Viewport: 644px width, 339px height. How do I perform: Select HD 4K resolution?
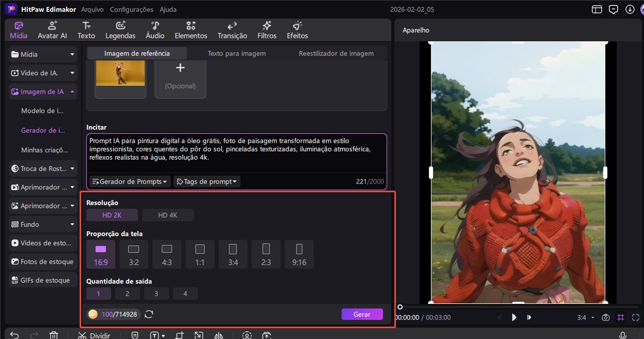coord(168,215)
